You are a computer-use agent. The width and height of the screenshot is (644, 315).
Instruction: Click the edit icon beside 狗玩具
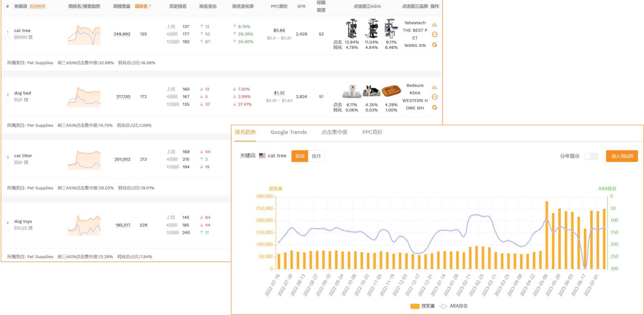pyautogui.click(x=31, y=228)
